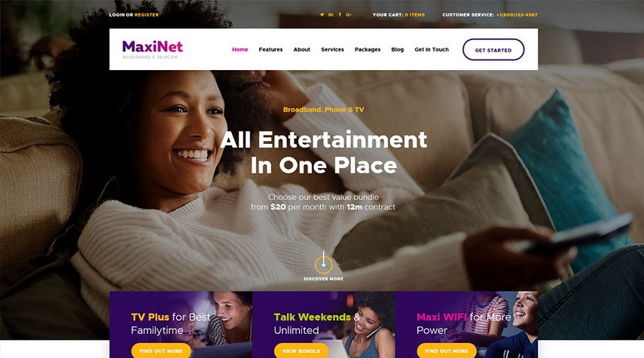Click the Register link
The height and width of the screenshot is (358, 644).
147,15
